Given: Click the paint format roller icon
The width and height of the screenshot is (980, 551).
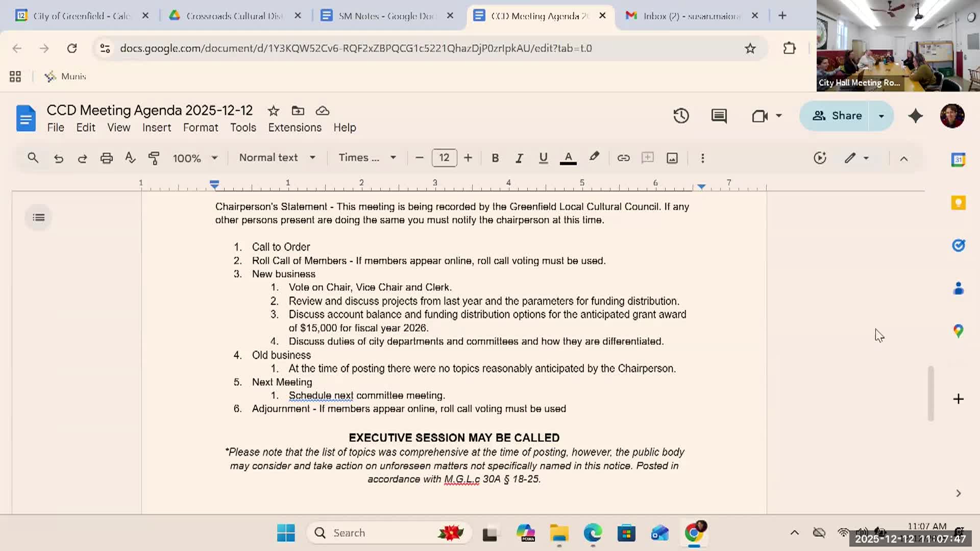Looking at the screenshot, I should pyautogui.click(x=154, y=158).
